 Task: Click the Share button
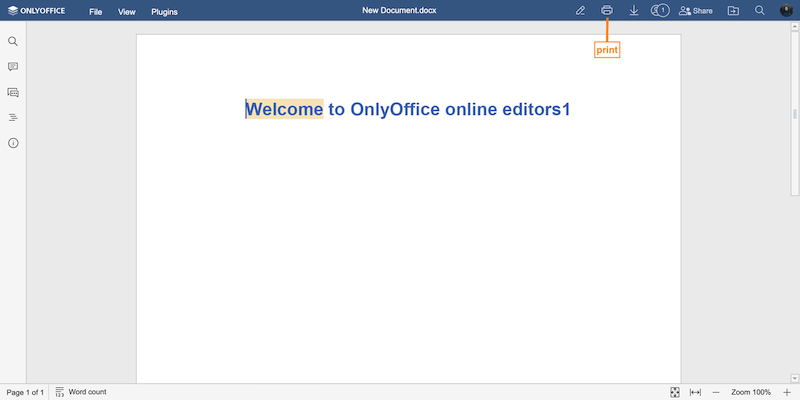[695, 11]
